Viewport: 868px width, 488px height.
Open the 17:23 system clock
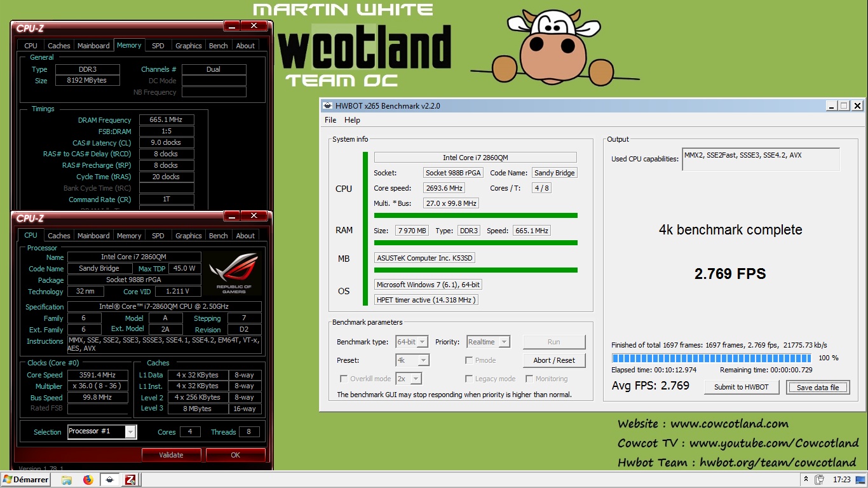841,480
